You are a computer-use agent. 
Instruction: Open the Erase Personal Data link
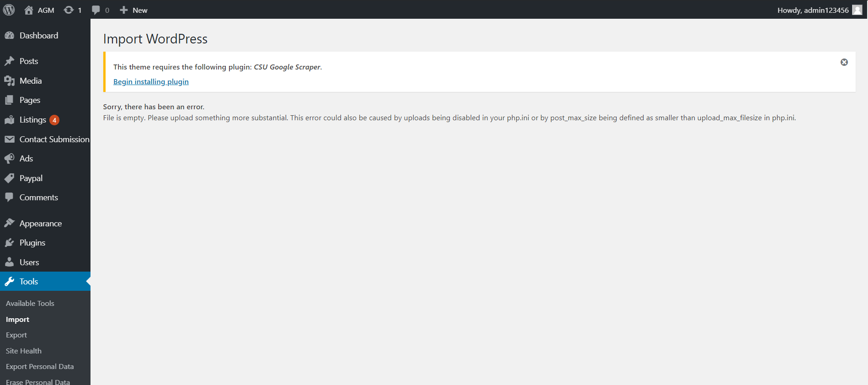[x=38, y=381]
